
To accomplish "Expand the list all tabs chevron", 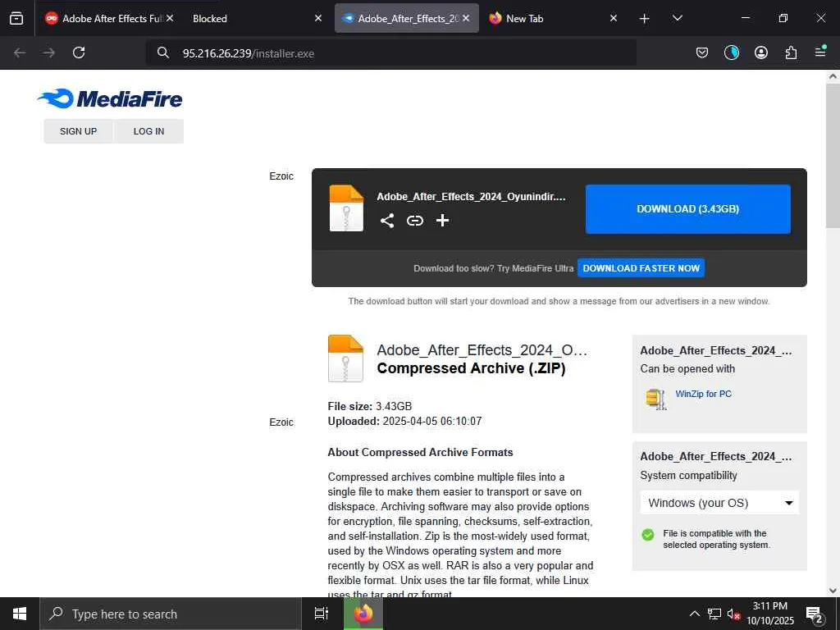I will [677, 18].
